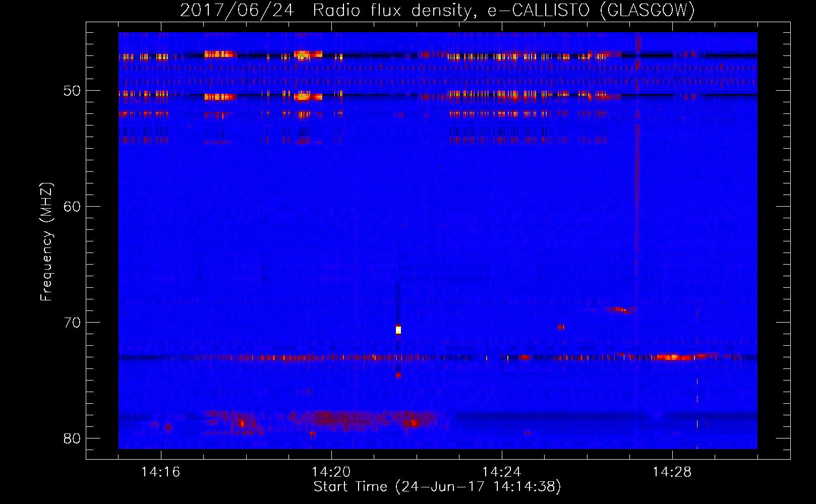Click the bright white burst near 70 MHz
Screen dimensions: 816x504
click(398, 330)
